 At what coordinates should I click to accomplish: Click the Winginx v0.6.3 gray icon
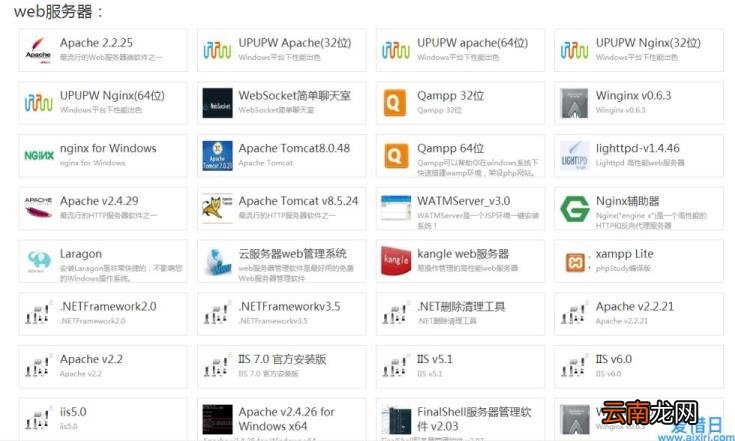pos(574,103)
